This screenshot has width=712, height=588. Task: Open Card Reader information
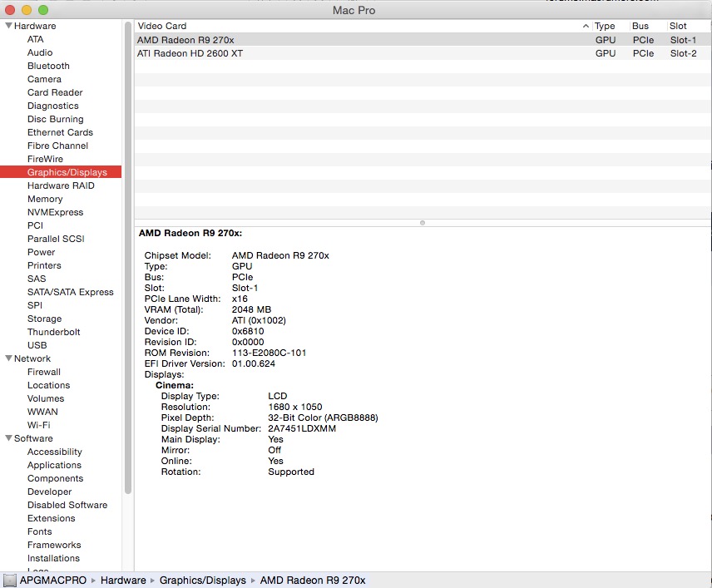(55, 92)
